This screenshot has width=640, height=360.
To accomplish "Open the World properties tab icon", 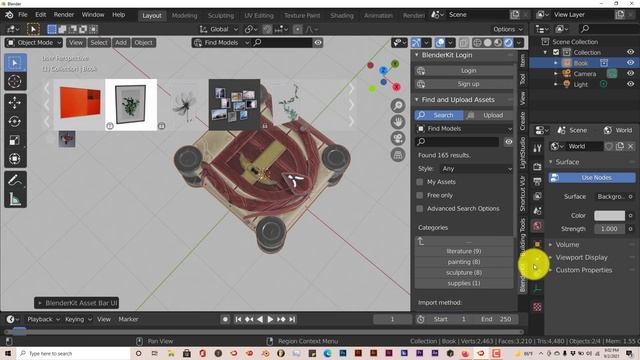I will (x=537, y=226).
